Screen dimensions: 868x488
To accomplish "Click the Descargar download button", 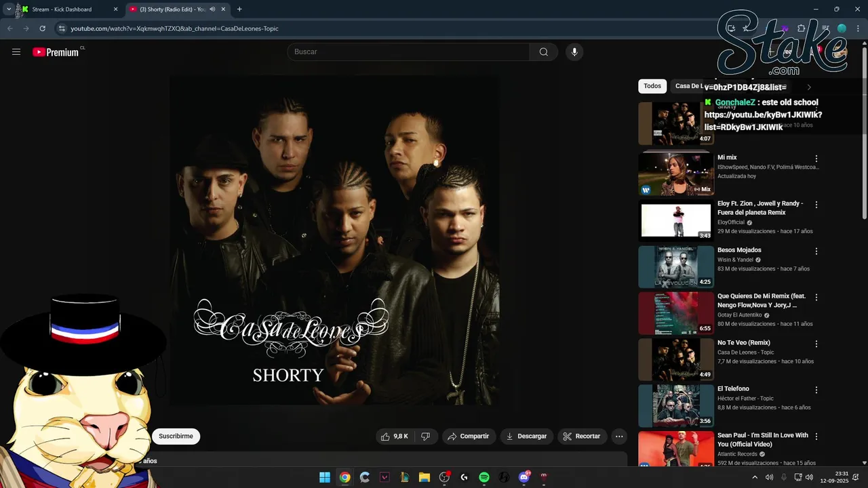I will point(526,436).
